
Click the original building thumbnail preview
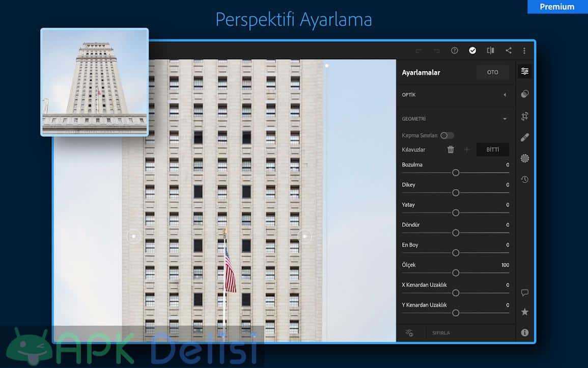coord(95,82)
